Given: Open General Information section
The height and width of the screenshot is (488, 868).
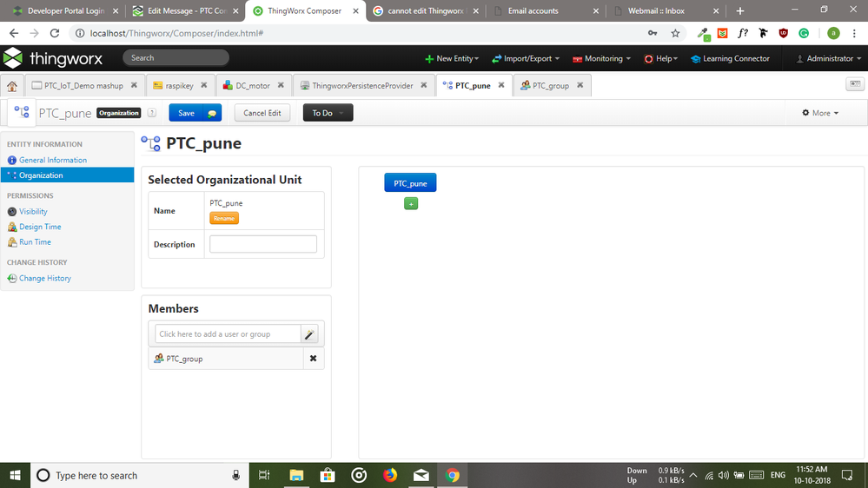Looking at the screenshot, I should (x=53, y=160).
